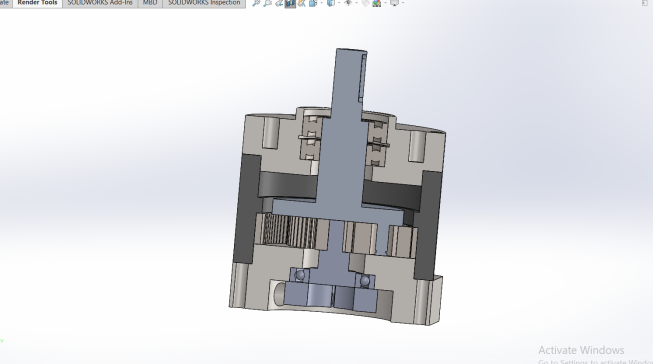Open the Render Tools tab
Image resolution: width=653 pixels, height=364 pixels.
37,3
